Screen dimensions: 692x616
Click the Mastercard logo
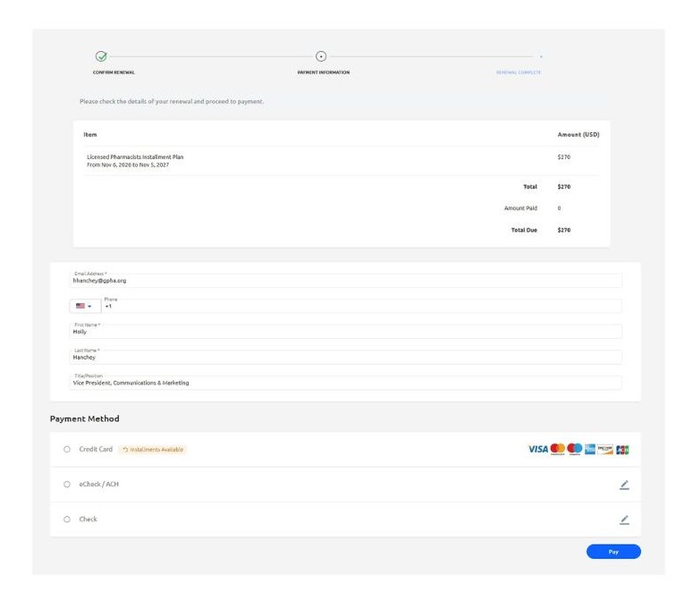click(x=559, y=449)
